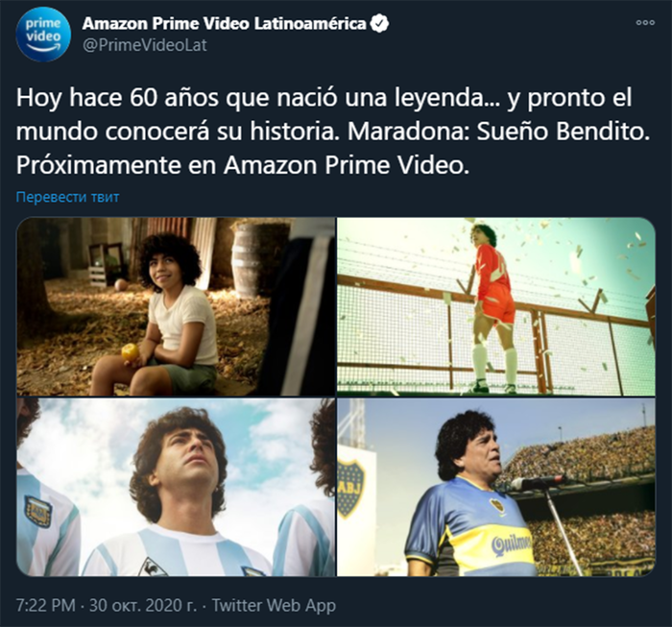Open the tweet's three-dot more options menu
This screenshot has width=672, height=627.
(645, 23)
